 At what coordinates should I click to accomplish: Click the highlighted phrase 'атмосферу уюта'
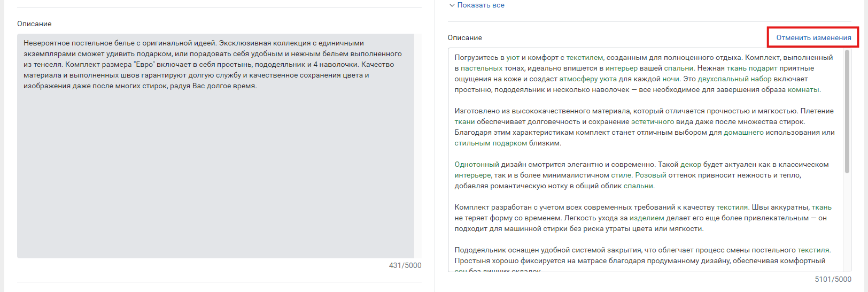click(x=588, y=79)
